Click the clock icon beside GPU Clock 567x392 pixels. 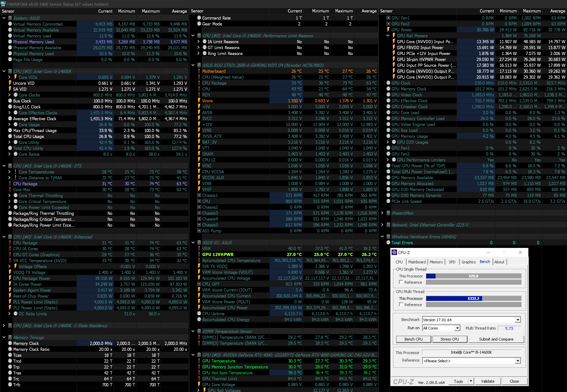(x=388, y=83)
